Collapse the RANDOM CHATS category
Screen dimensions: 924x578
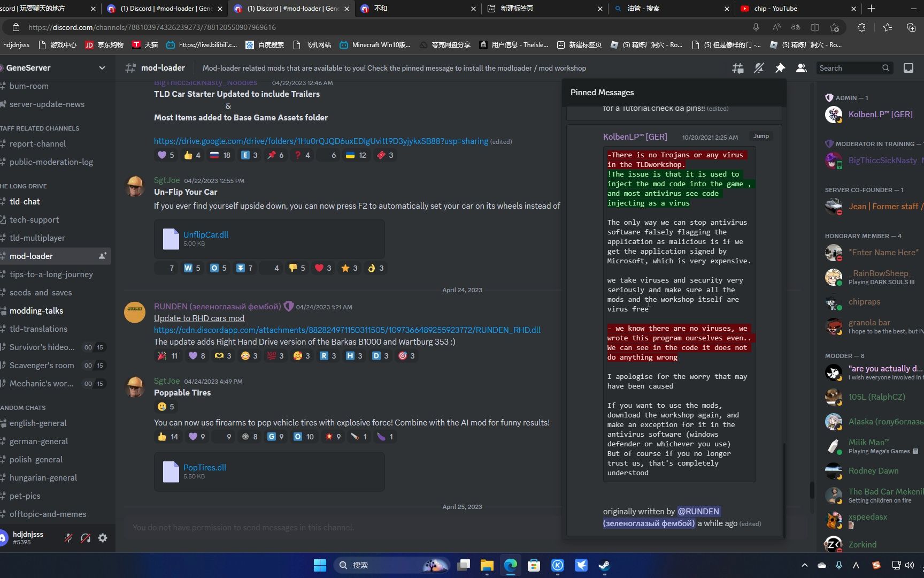coord(23,408)
